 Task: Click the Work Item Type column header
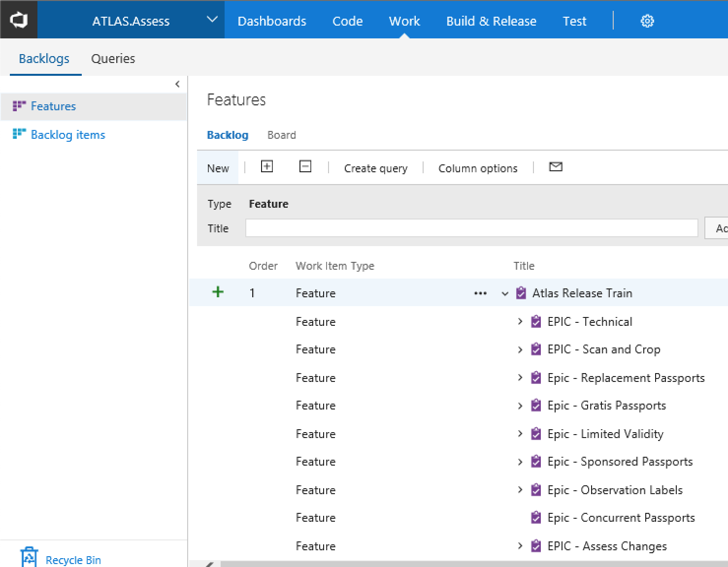[335, 266]
